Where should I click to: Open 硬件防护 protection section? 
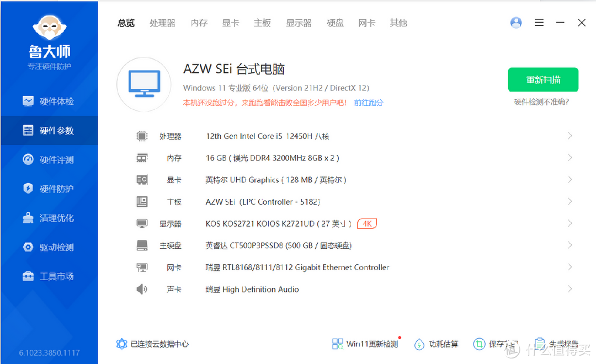click(x=49, y=189)
